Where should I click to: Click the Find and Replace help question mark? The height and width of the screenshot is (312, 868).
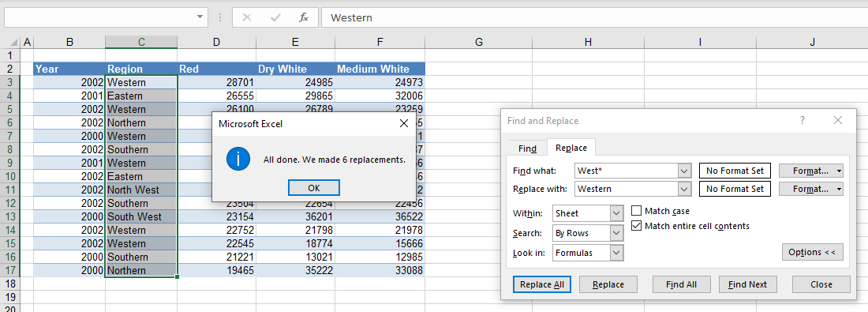point(803,120)
